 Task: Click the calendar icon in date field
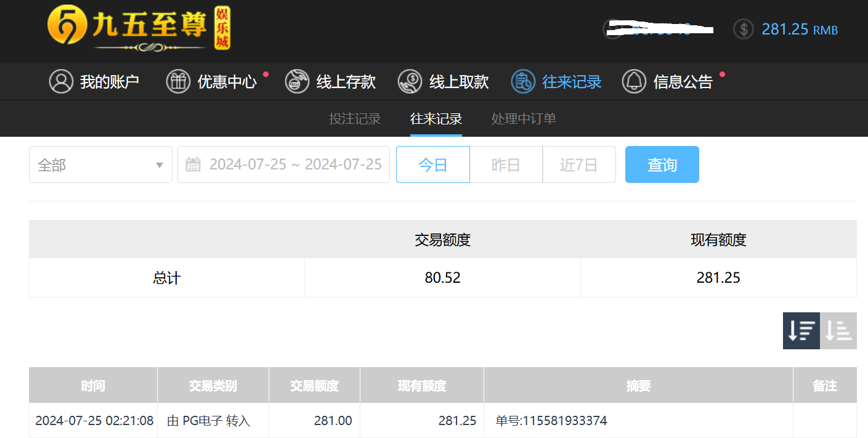[193, 164]
